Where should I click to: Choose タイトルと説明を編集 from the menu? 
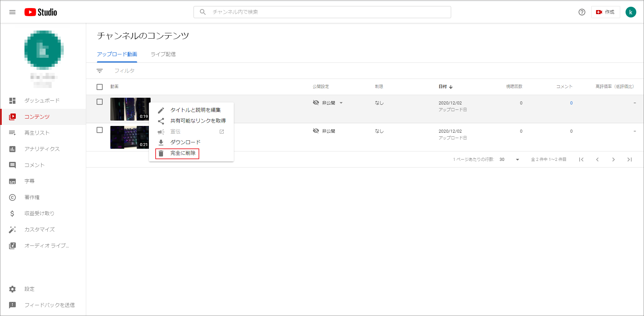[x=191, y=110]
